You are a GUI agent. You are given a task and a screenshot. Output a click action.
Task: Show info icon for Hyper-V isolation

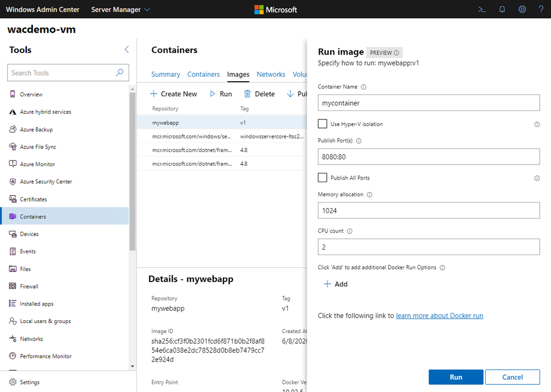537,124
